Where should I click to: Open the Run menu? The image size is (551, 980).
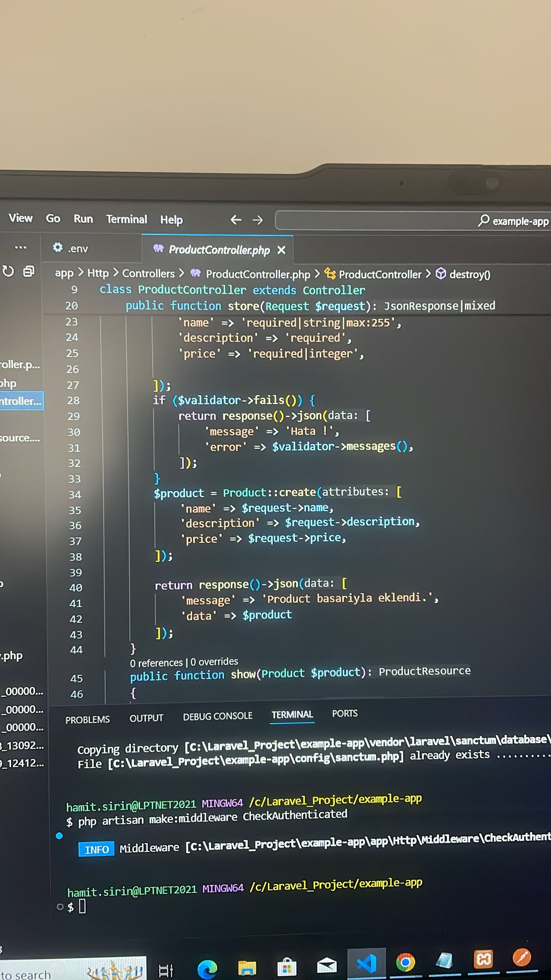83,219
